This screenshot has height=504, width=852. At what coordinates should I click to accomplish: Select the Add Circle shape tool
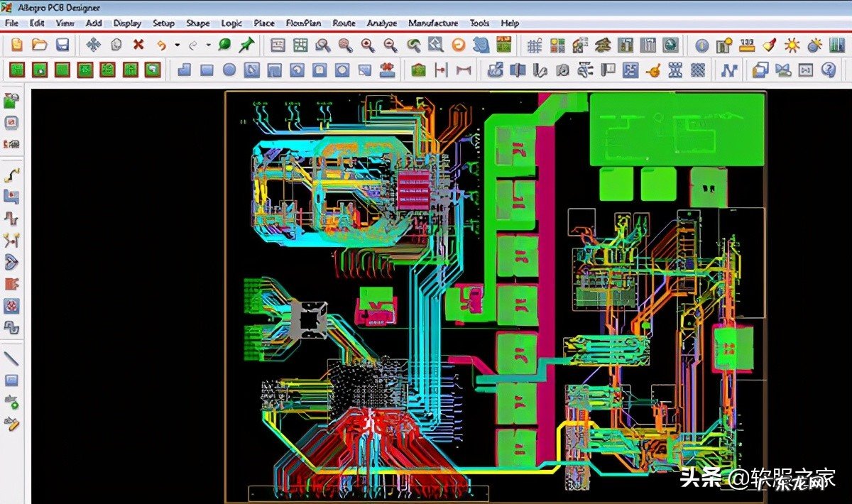[229, 70]
